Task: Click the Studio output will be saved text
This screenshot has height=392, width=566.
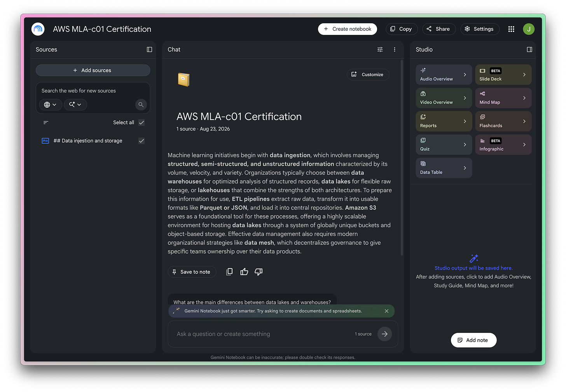Action: [473, 268]
